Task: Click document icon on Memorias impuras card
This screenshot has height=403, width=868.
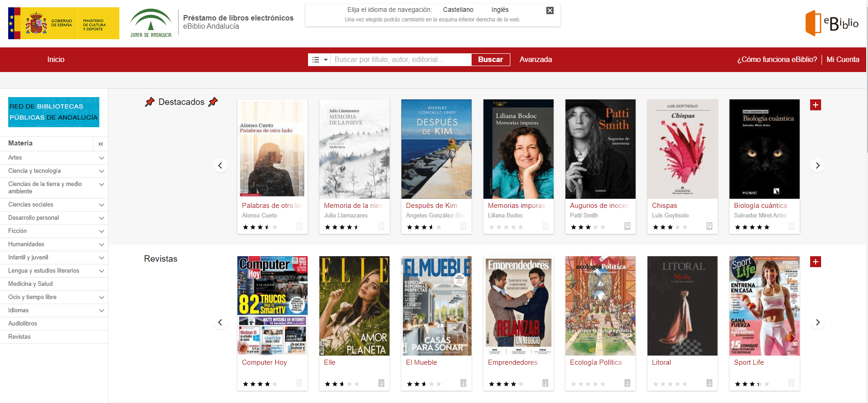Action: click(545, 226)
